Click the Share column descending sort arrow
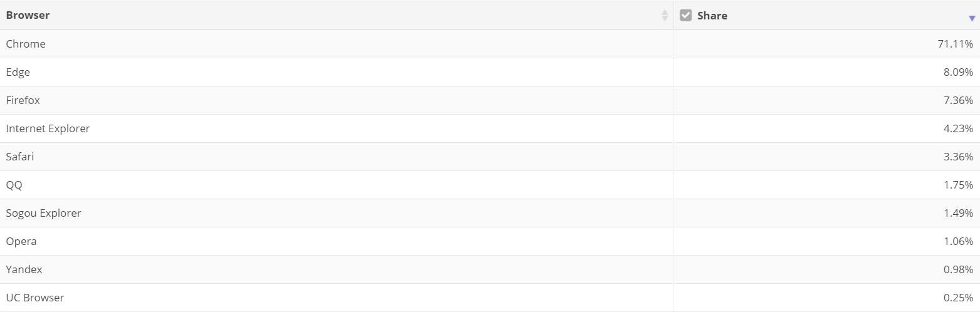Viewport: 980px width, 312px height. [972, 19]
